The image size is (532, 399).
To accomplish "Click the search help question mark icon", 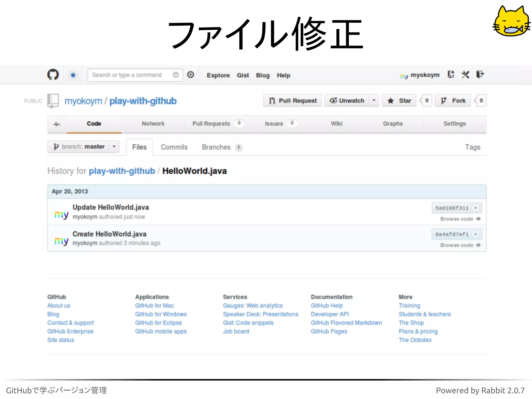I will [176, 75].
